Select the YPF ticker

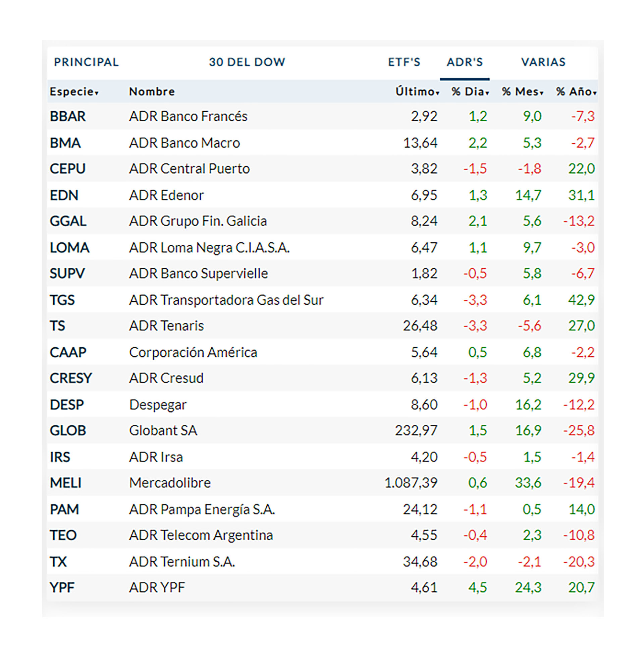tap(62, 588)
